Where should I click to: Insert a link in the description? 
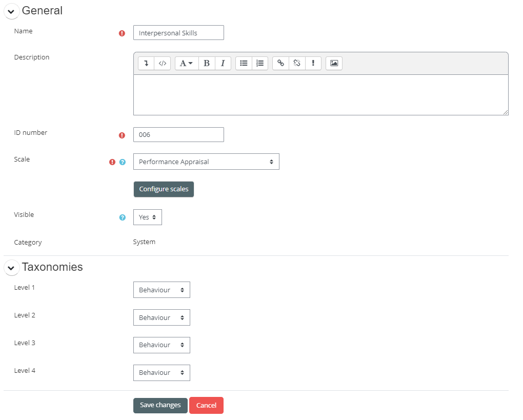(x=280, y=63)
